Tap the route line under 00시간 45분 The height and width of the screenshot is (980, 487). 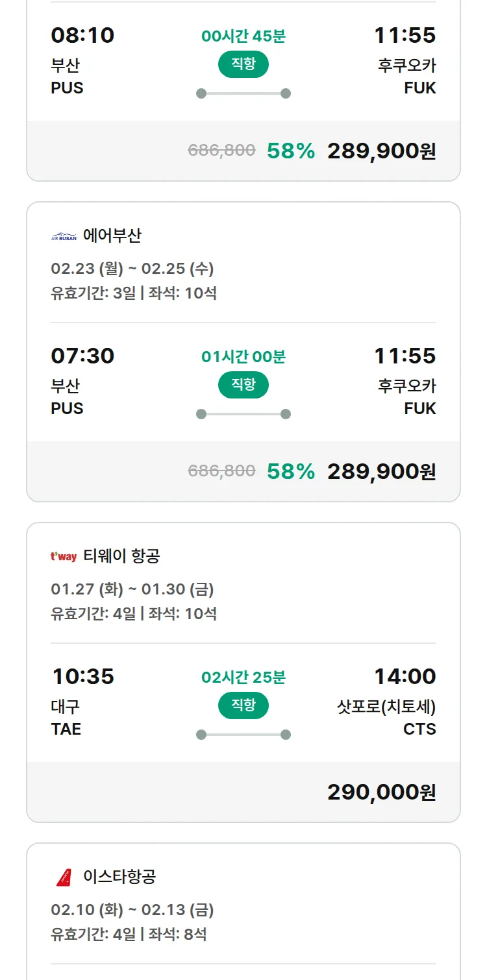pyautogui.click(x=243, y=93)
